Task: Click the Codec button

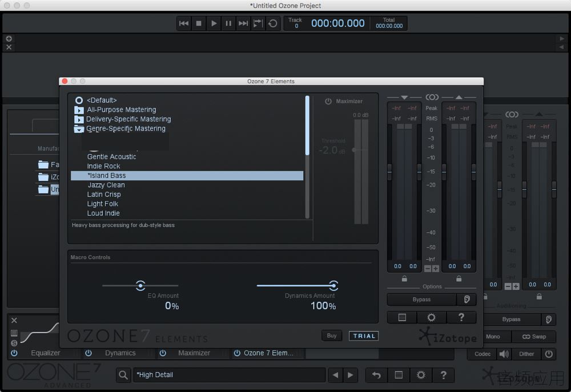Action: tap(482, 354)
